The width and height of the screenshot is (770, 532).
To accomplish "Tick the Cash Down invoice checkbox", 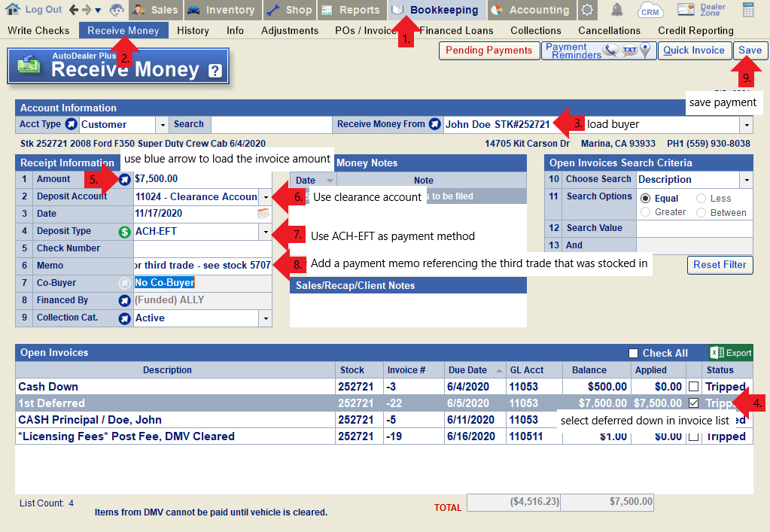I will point(693,387).
